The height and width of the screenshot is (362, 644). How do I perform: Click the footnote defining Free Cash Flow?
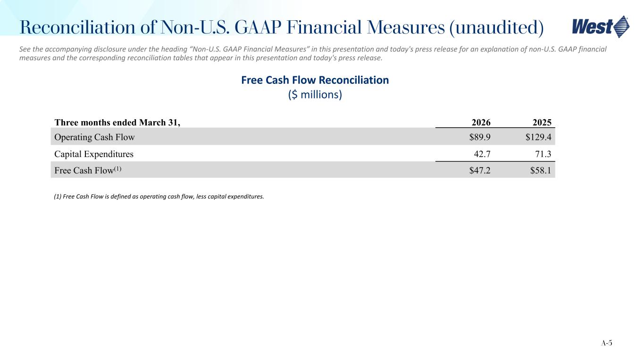point(159,197)
